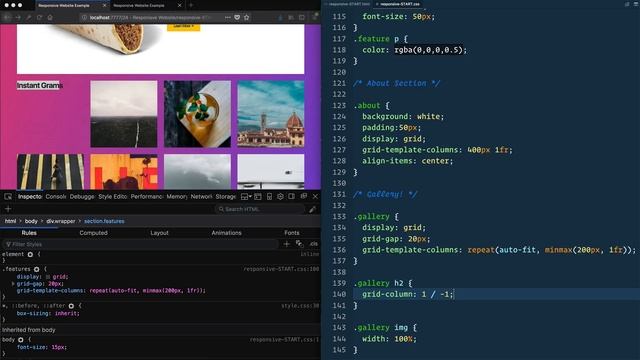Click the body breadcrumb
Viewport: 640px width, 360px height.
click(31, 221)
